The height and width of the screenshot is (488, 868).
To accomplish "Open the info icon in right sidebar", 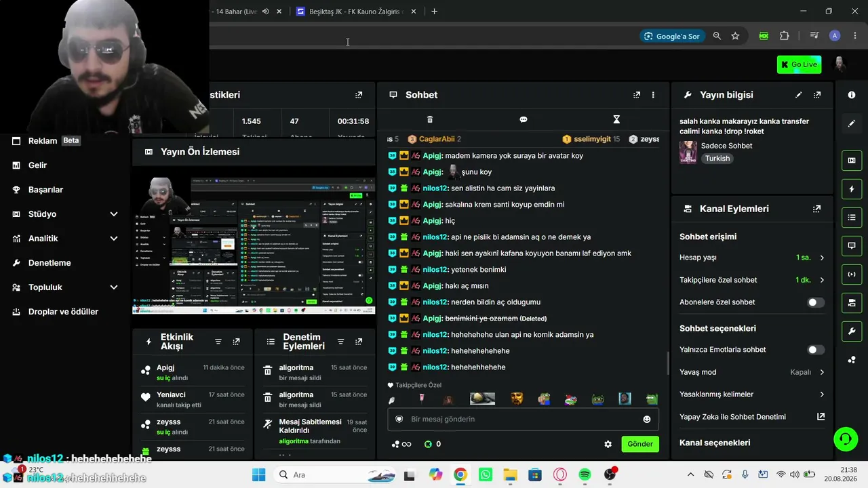I will click(x=852, y=95).
